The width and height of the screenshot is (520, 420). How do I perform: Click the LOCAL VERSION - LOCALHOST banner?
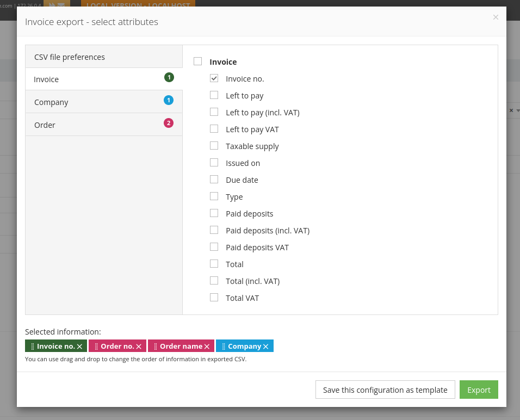[x=138, y=4]
